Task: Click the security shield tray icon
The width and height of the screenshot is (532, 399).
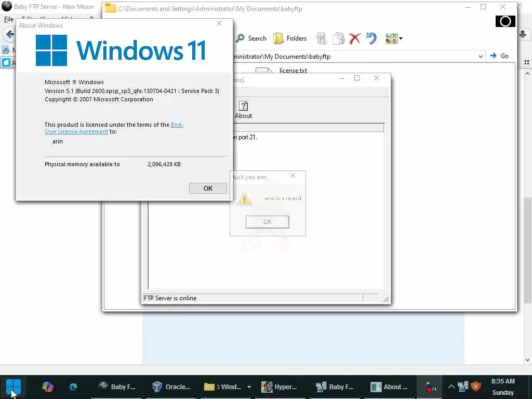Action: click(x=476, y=387)
